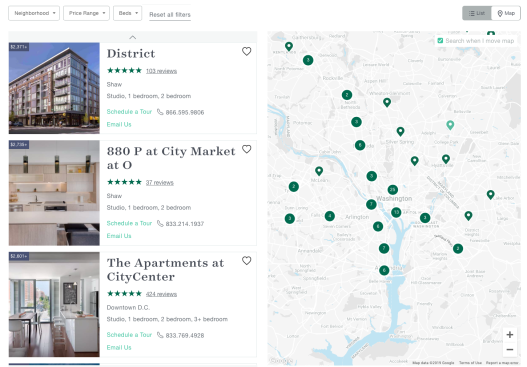Click the light green highlighted map pin
Screen dimensions: 527x367
450,125
